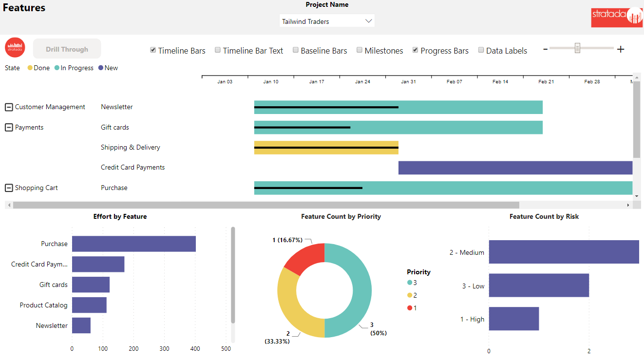Image resolution: width=644 pixels, height=362 pixels.
Task: Click the Credit Card Payments row label
Action: pos(133,168)
